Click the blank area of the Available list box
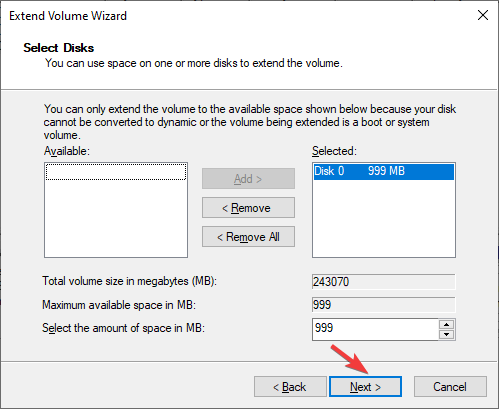Viewport: 499px width, 409px height. 116,218
